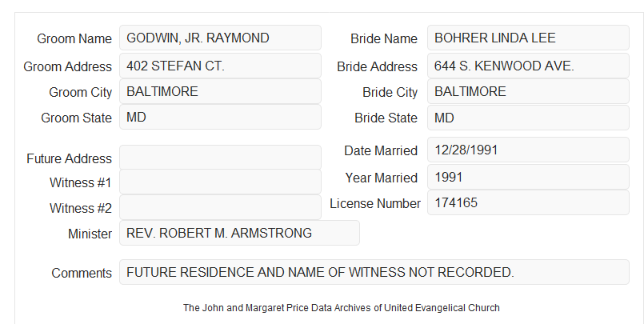Click the Date Married field

528,150
